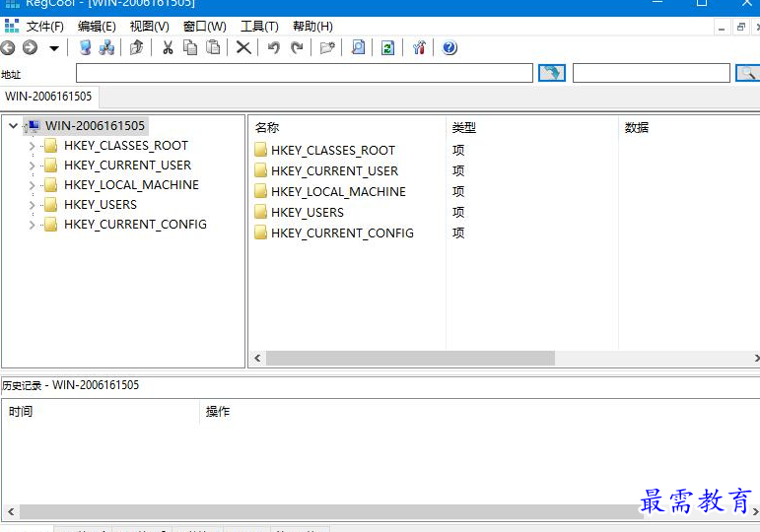Click the Cut scissors icon
The width and height of the screenshot is (760, 532).
click(168, 47)
